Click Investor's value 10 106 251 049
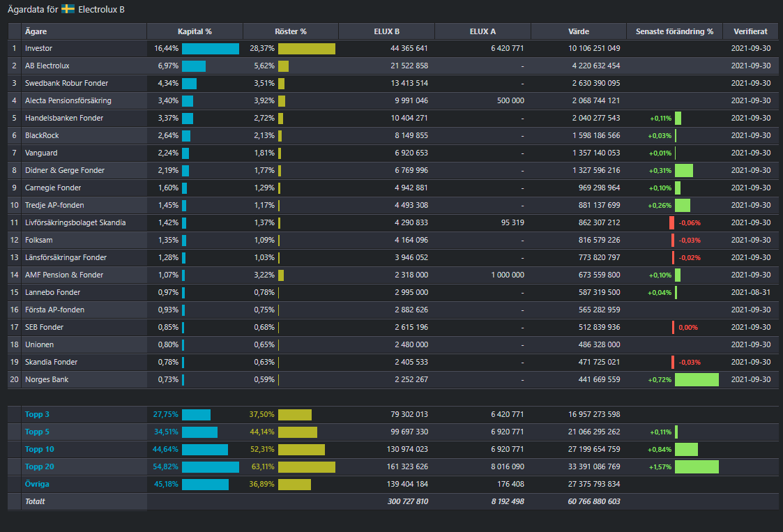 coord(594,48)
